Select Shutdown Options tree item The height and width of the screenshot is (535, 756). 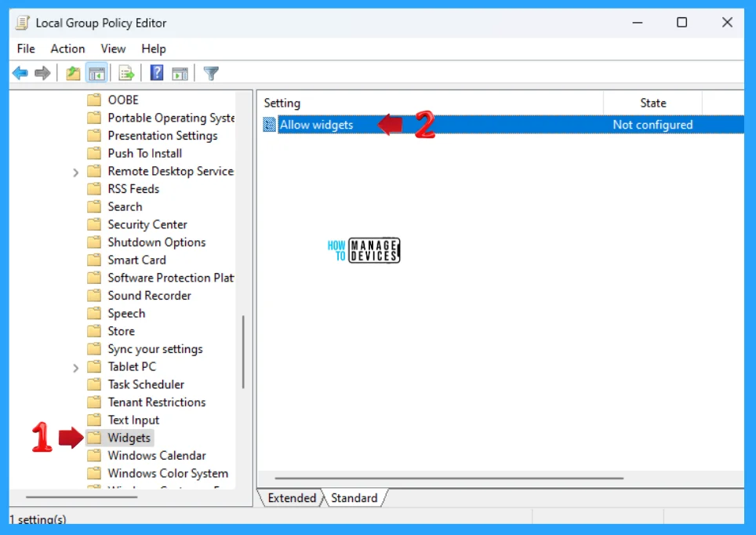[x=157, y=242]
